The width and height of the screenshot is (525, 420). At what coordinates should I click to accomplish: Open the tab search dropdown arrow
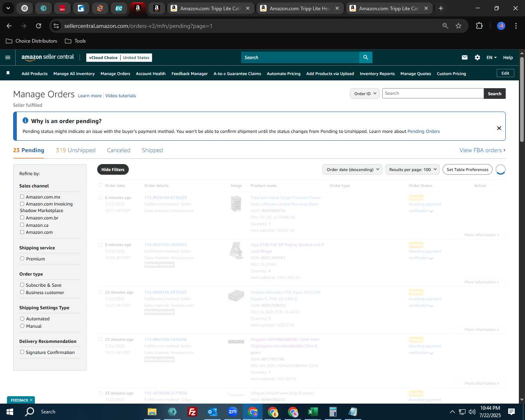click(8, 8)
